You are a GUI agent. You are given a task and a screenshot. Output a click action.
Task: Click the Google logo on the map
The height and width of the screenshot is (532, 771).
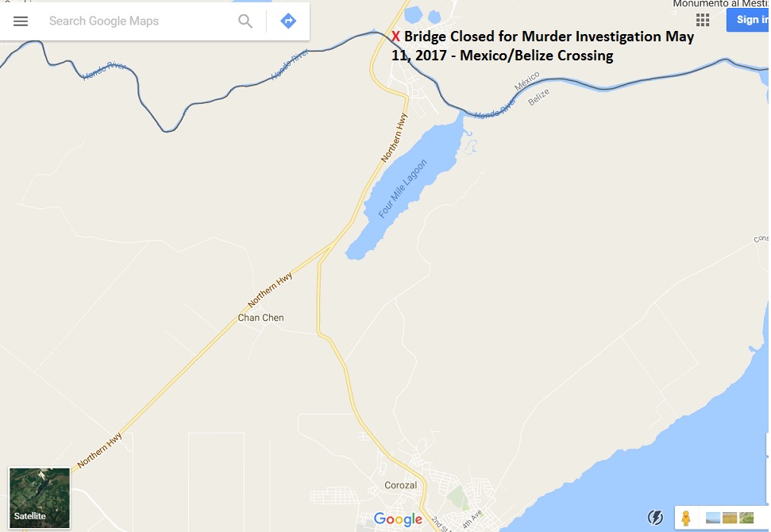coord(398,519)
